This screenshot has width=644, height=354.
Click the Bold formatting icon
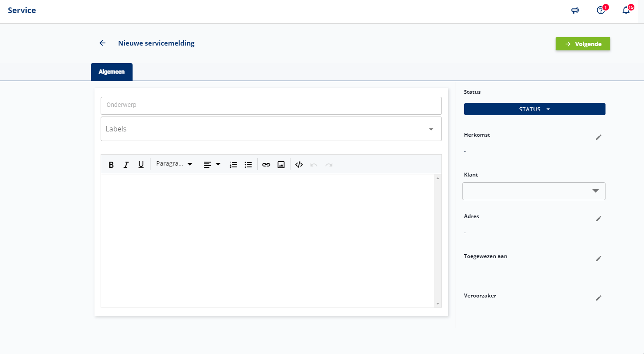(x=111, y=165)
